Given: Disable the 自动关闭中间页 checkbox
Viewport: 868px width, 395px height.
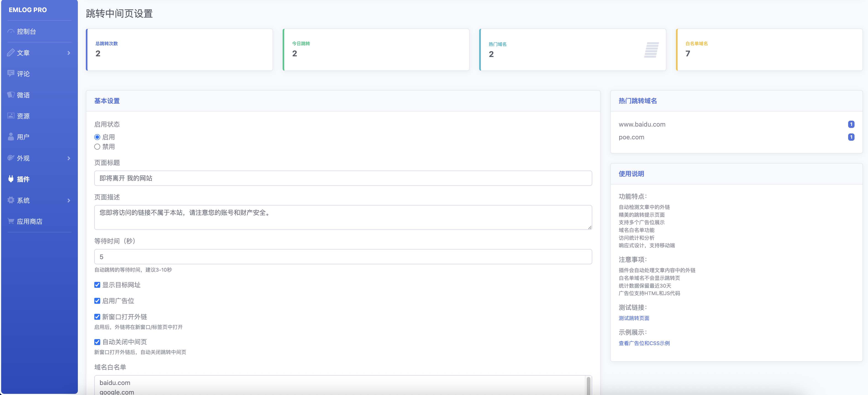Looking at the screenshot, I should click(x=97, y=342).
